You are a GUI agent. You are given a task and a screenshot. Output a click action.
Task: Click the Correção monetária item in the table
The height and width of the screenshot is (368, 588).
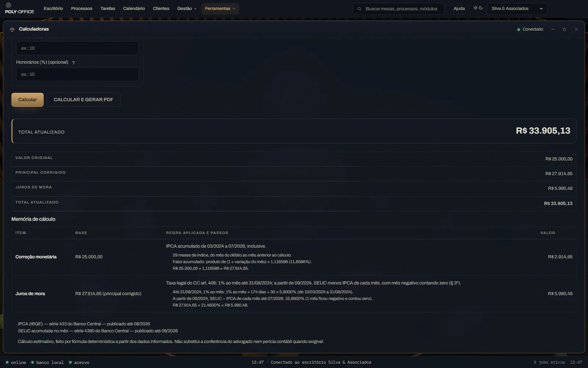pyautogui.click(x=36, y=257)
